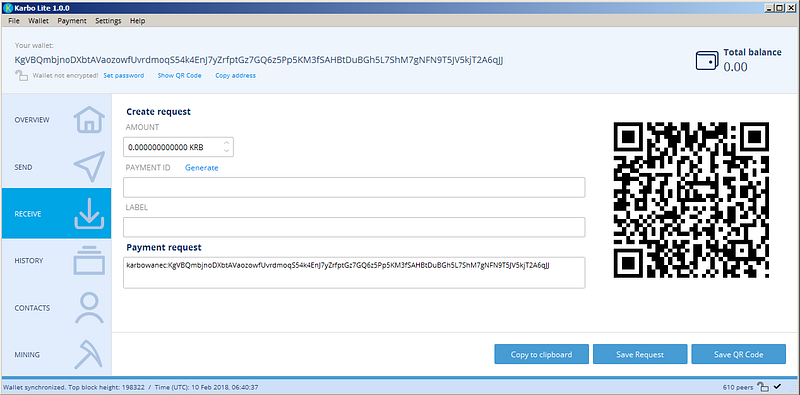Open the History box icon

click(x=89, y=261)
